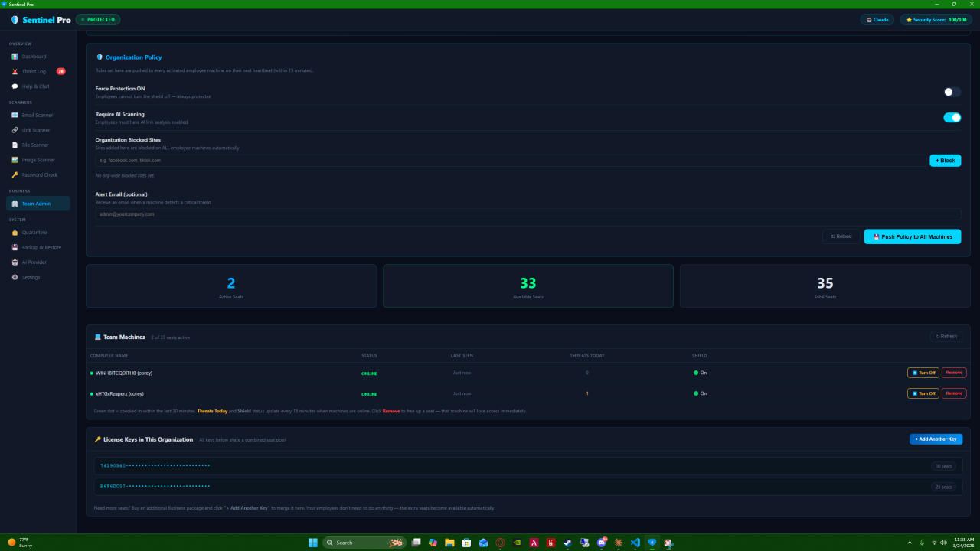Turn Off shield for WIN-IBITCQDITH0

coord(923,373)
